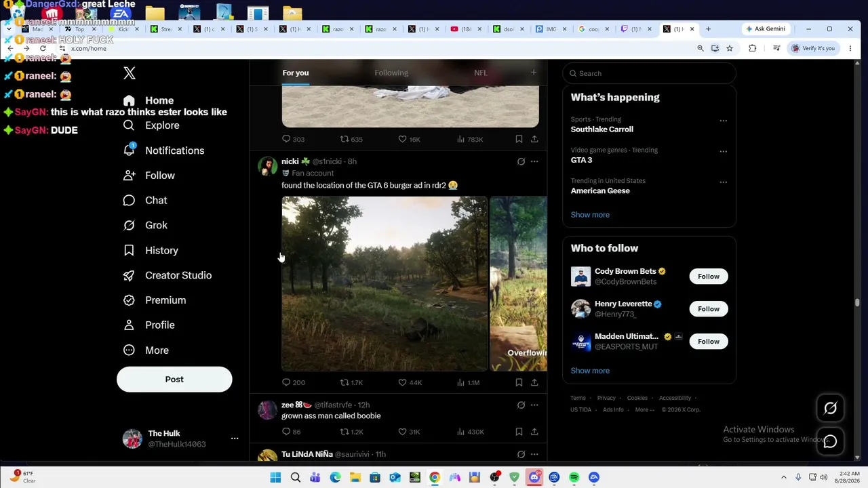Open more options for GTA 3 trend
868x488 pixels.
pyautogui.click(x=723, y=151)
